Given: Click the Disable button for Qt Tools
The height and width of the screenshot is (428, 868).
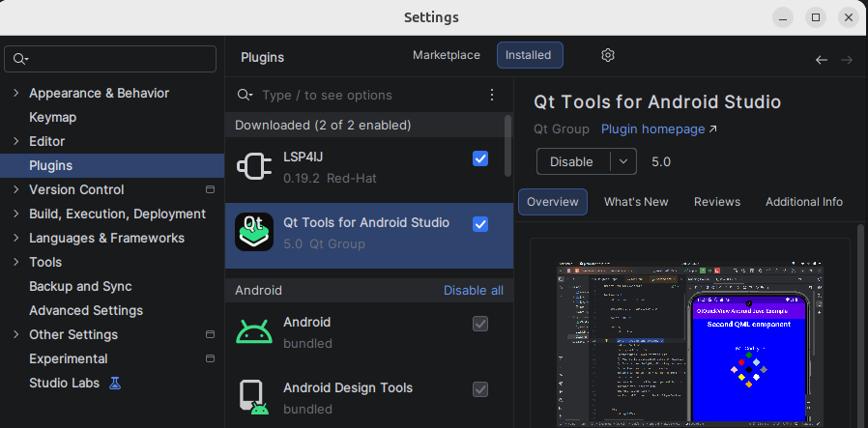Looking at the screenshot, I should [x=571, y=161].
